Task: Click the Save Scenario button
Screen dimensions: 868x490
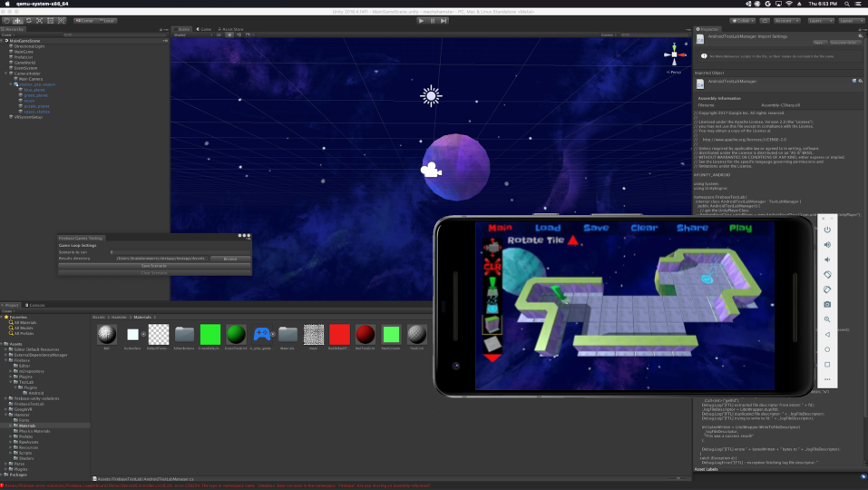Action: 153,266
